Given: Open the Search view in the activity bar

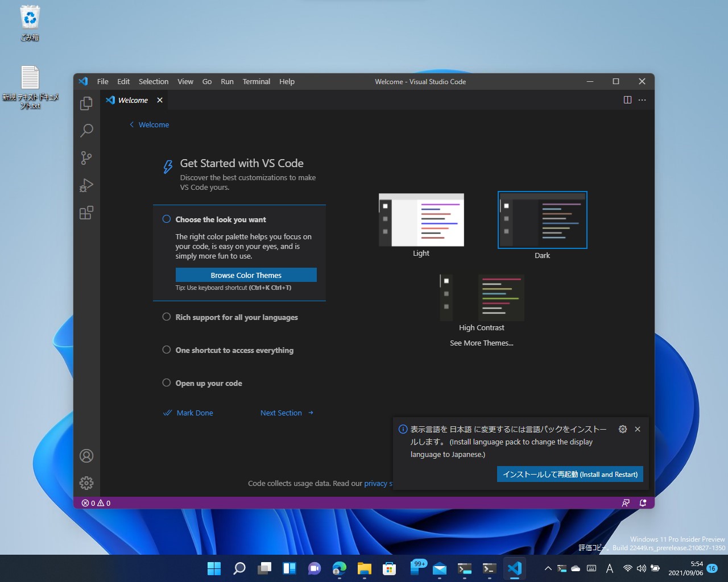Looking at the screenshot, I should [86, 131].
